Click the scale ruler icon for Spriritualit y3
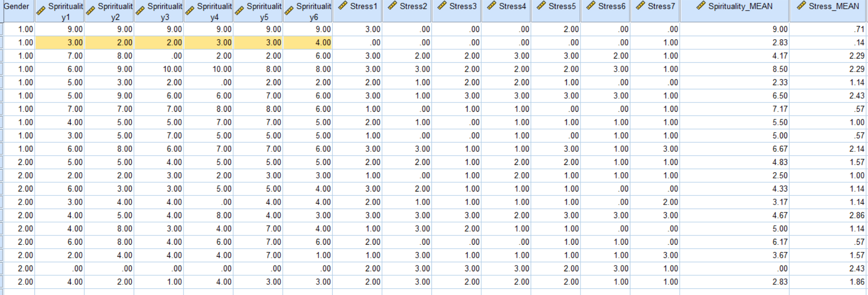Viewport: 868px width, 295px height. [140, 11]
